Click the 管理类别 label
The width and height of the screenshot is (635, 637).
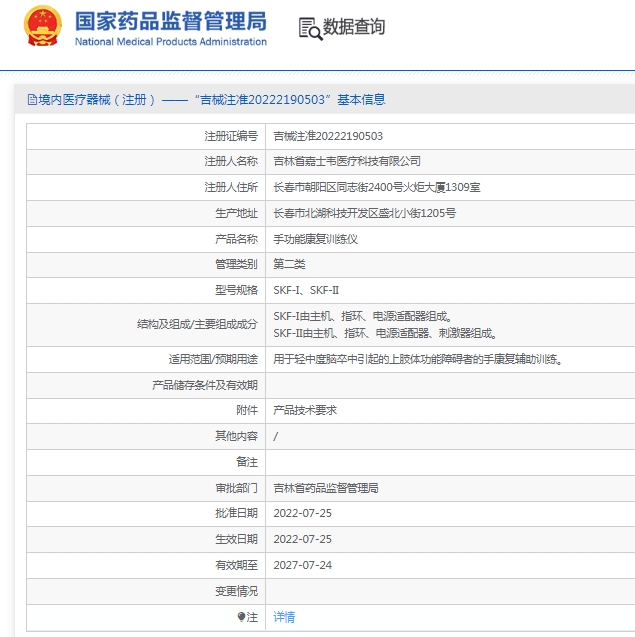tap(236, 264)
